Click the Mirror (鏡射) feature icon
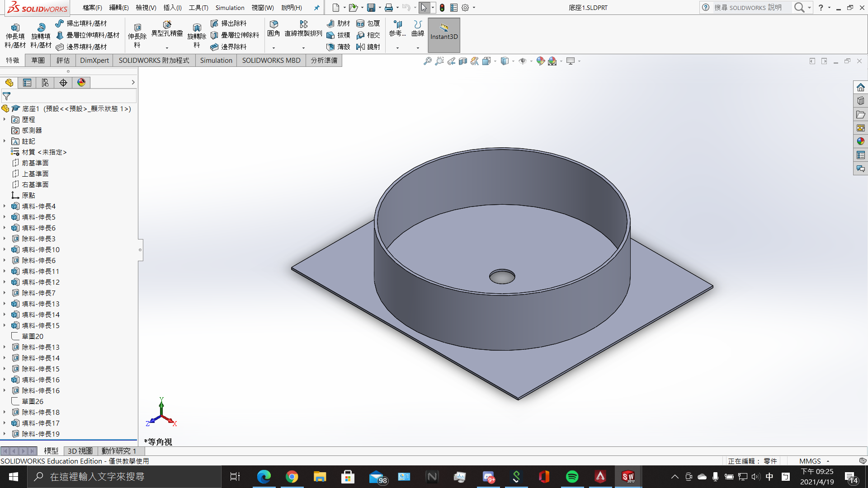This screenshot has height=488, width=868. (361, 47)
